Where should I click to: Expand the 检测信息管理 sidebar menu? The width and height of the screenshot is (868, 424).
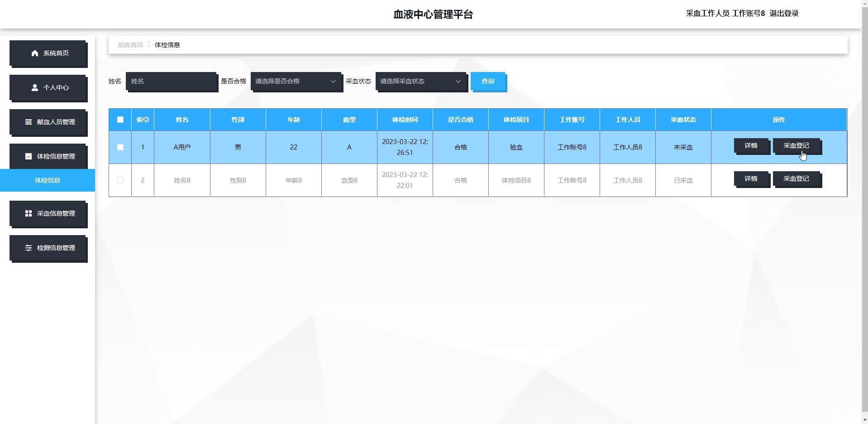(x=48, y=248)
